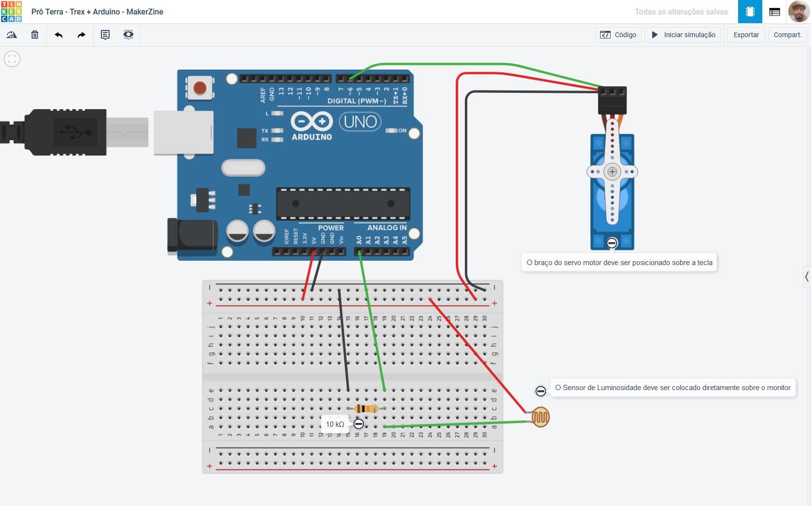Select the Arduino UNO logo
Screen dimensions: 812x506
pos(336,125)
